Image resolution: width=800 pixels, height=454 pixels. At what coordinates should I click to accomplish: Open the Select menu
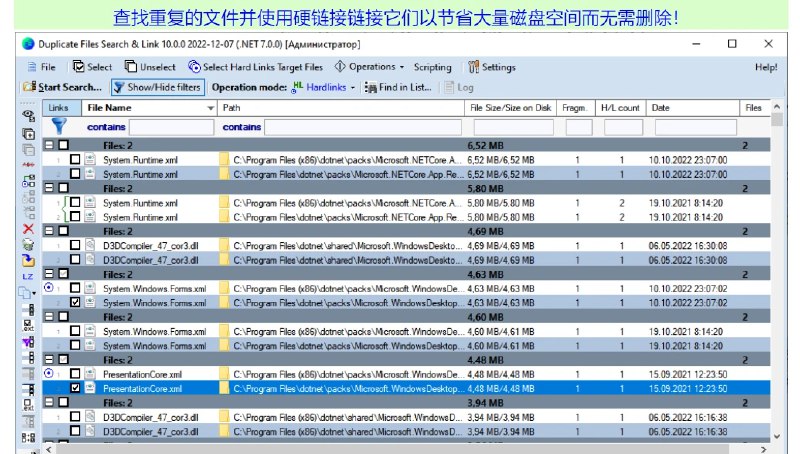click(x=92, y=67)
